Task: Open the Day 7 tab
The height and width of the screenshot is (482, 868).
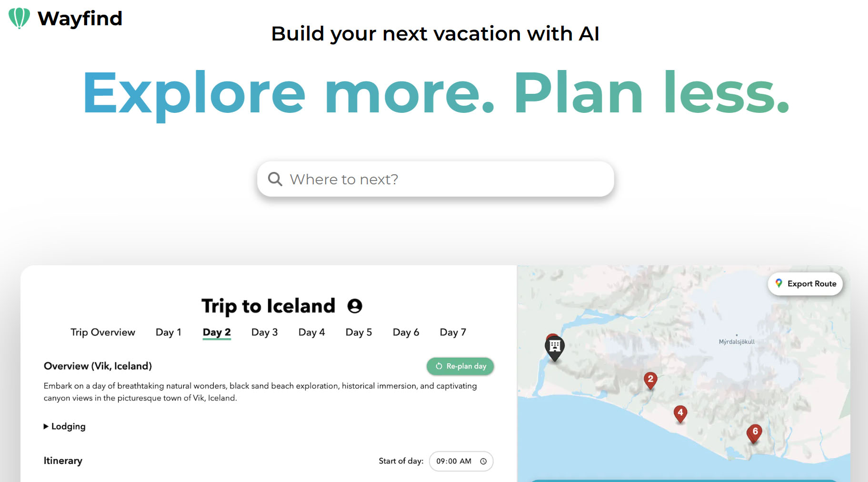Action: tap(453, 332)
